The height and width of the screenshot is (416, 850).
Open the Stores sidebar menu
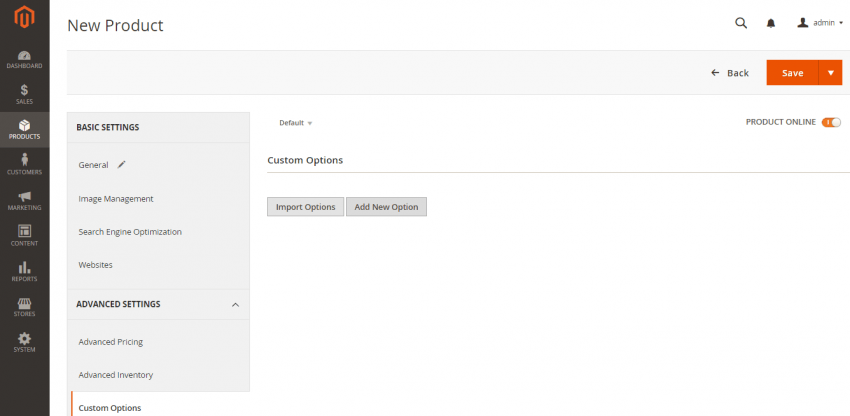point(24,307)
